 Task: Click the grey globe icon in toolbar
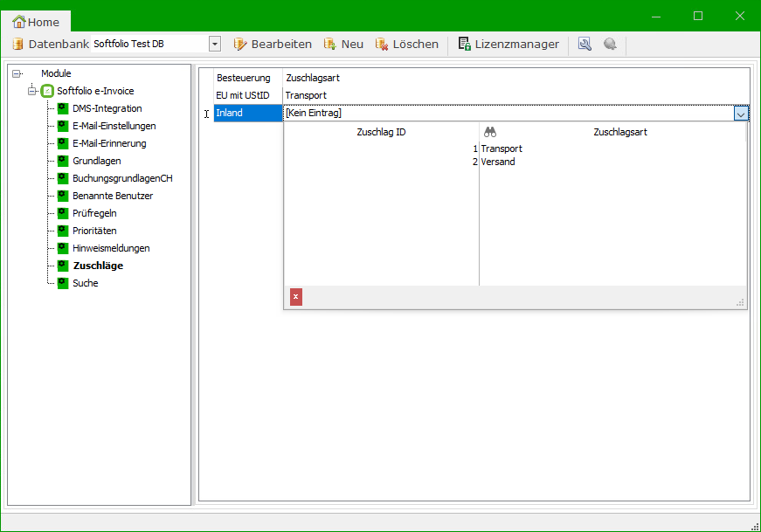(x=610, y=44)
